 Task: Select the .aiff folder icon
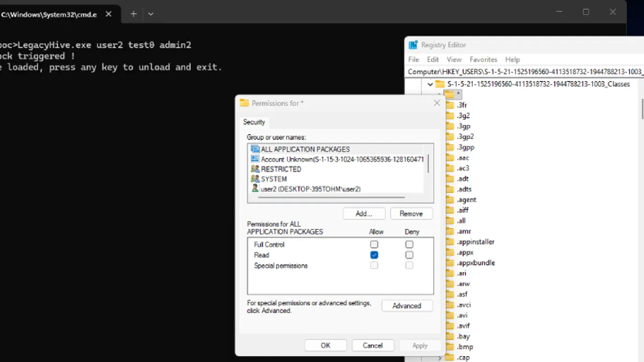coord(450,210)
